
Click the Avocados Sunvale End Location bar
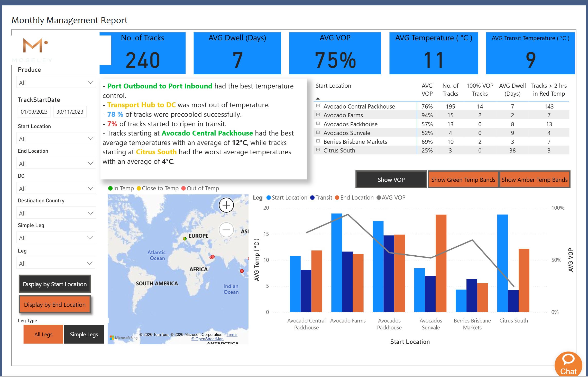coord(441,263)
